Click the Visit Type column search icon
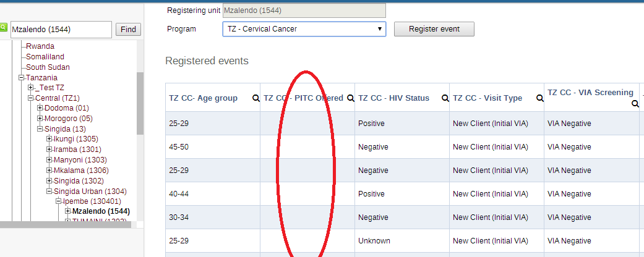The image size is (644, 257). click(539, 98)
